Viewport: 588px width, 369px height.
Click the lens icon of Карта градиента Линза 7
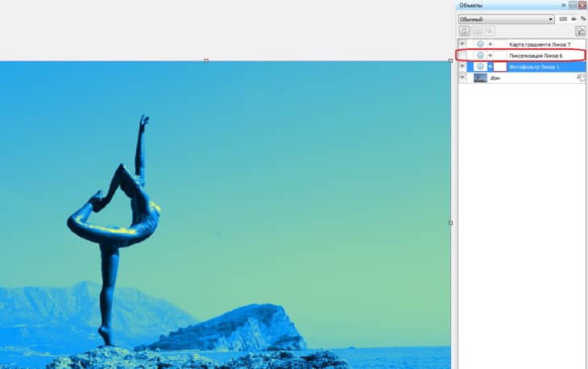tap(480, 44)
